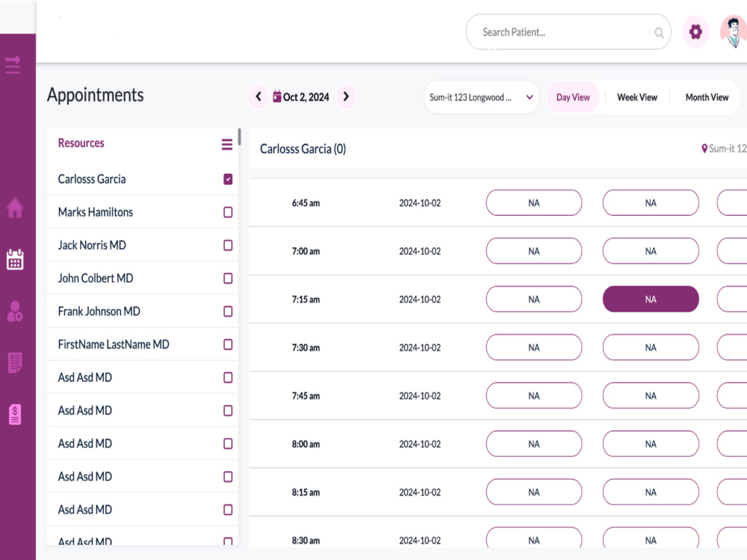Open the documents notes icon in the sidebar
This screenshot has width=747, height=560.
[15, 363]
